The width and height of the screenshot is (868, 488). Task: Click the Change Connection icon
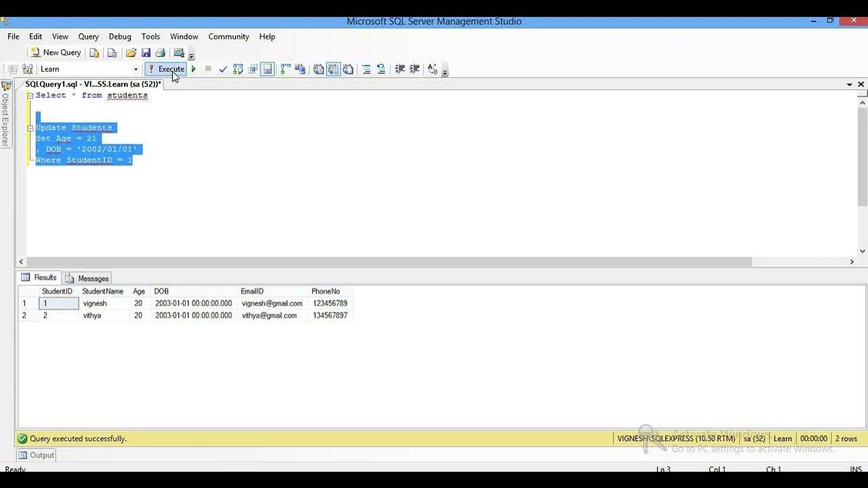(28, 68)
